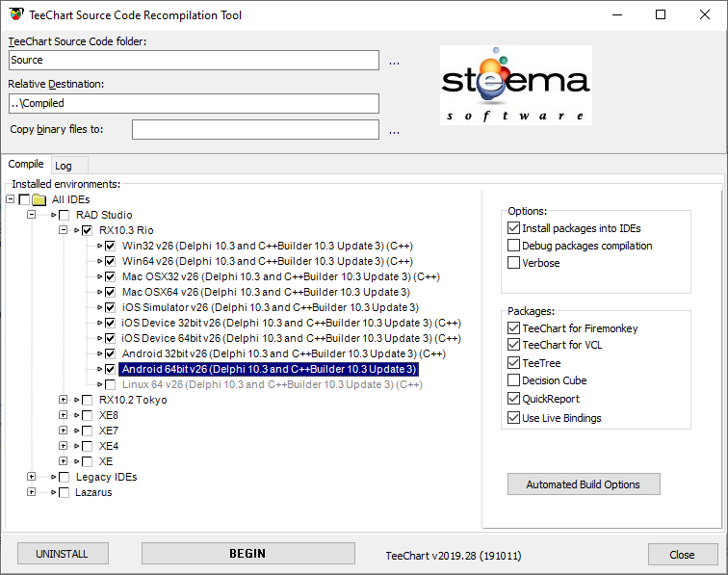This screenshot has width=728, height=575.
Task: Uncheck the RX10.3 Rio checkbox
Action: tap(87, 230)
